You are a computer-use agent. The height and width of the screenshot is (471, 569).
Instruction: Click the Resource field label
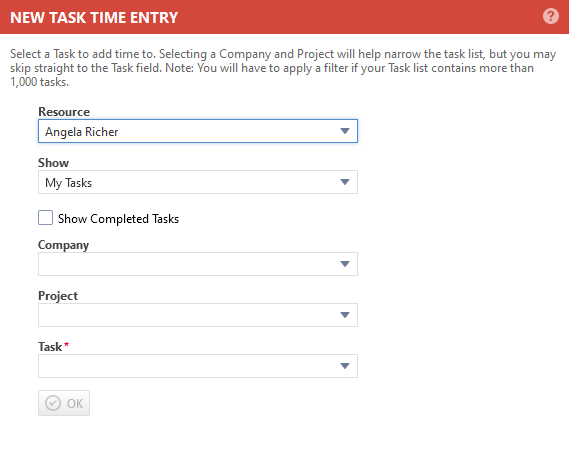click(x=64, y=112)
